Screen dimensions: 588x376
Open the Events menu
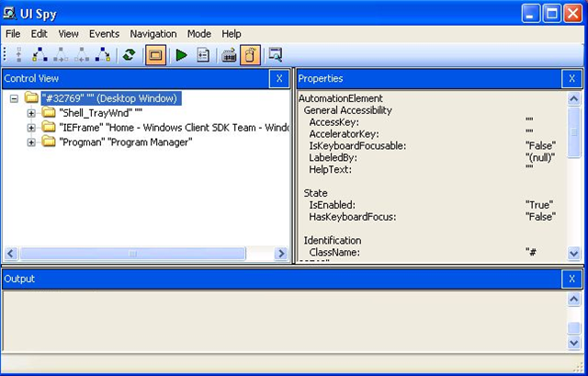pos(104,34)
